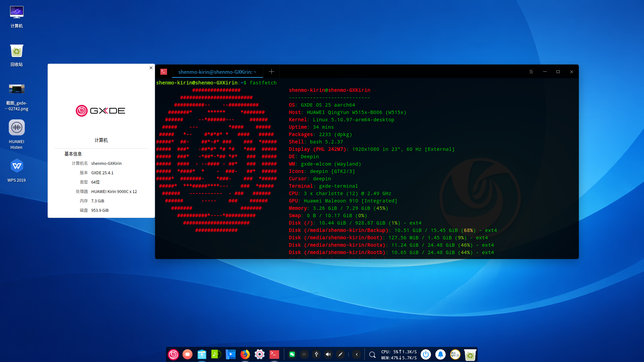Image resolution: width=644 pixels, height=362 pixels.
Task: Open WeChat tray icon
Action: [x=292, y=354]
